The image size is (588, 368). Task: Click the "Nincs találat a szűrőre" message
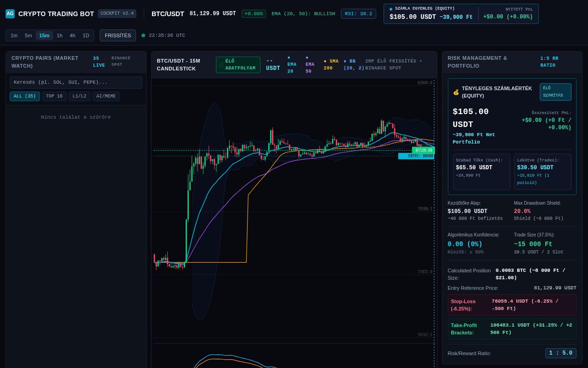click(x=76, y=117)
